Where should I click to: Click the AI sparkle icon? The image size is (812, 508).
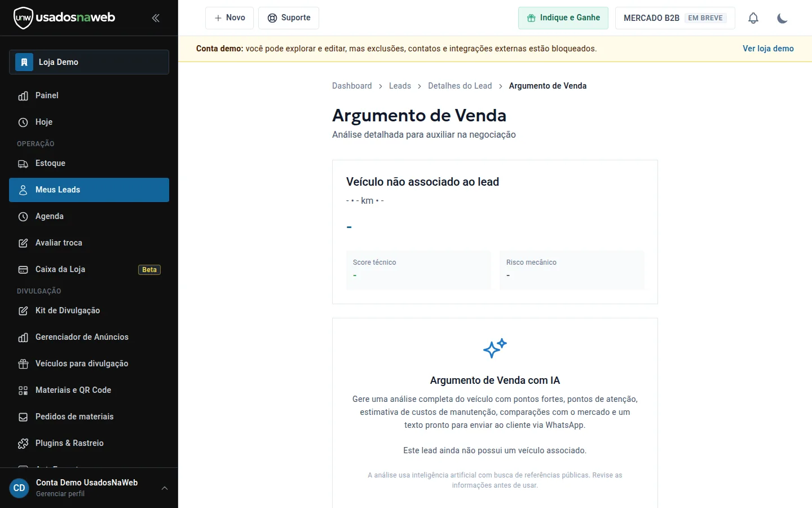(x=495, y=348)
